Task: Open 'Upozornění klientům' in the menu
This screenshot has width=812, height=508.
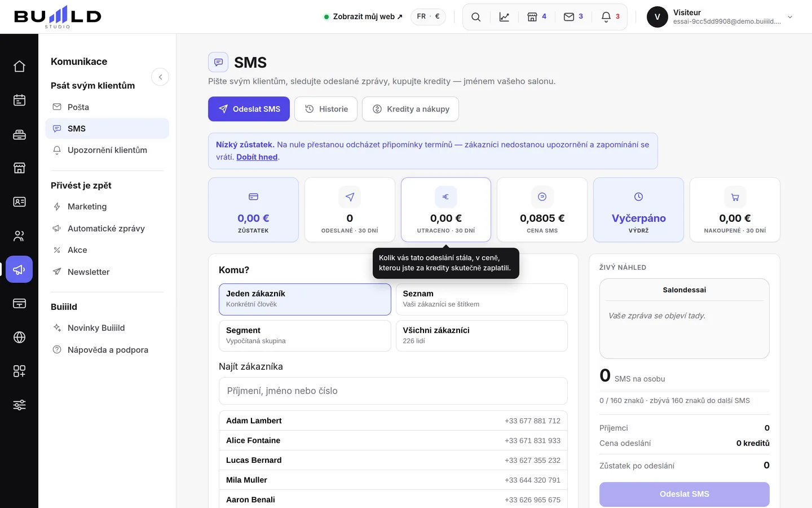Action: click(x=107, y=150)
